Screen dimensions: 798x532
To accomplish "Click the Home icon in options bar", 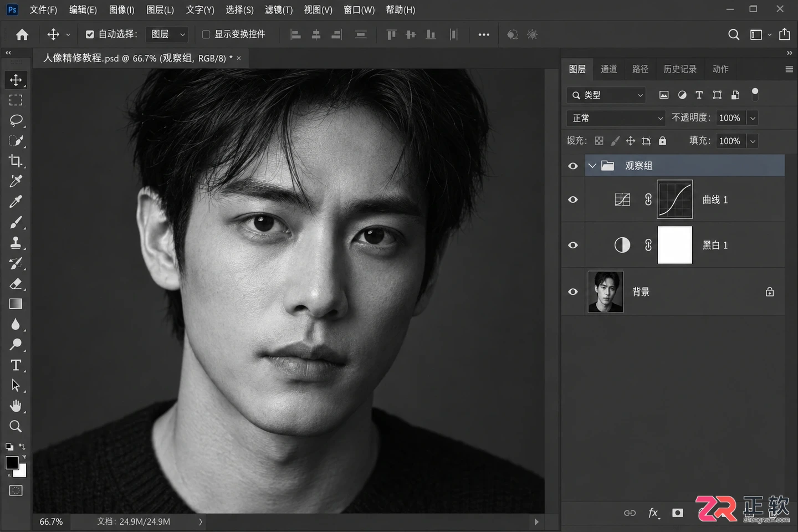I will point(22,34).
